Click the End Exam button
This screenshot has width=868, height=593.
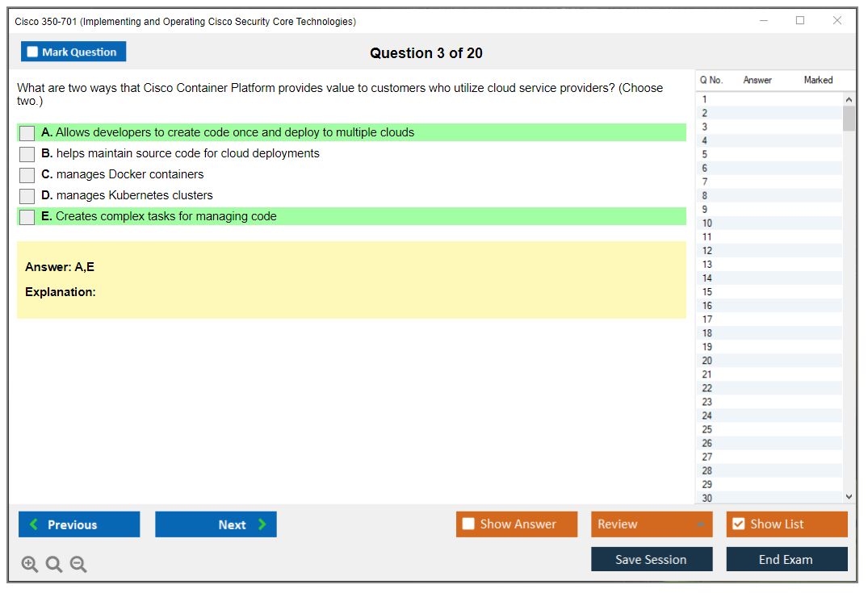(x=786, y=559)
